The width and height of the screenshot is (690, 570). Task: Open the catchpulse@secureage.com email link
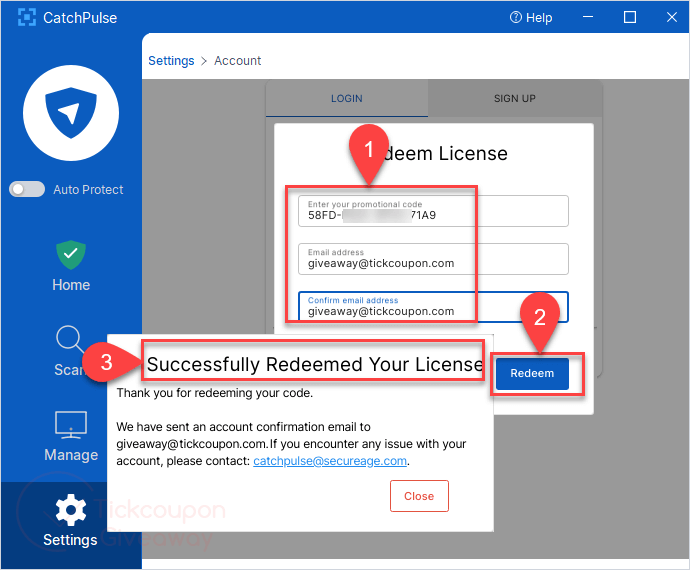[x=330, y=461]
